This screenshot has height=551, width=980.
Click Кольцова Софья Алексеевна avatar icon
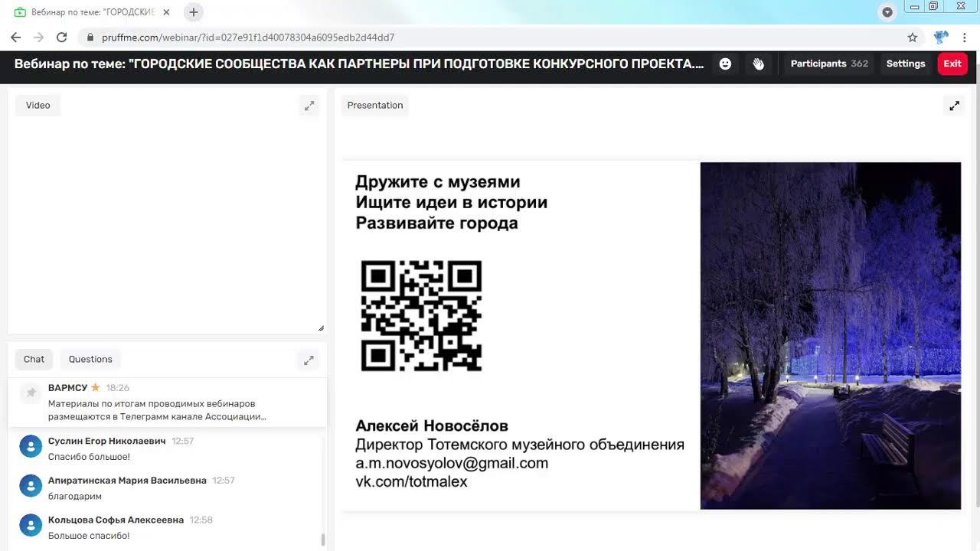(x=31, y=525)
